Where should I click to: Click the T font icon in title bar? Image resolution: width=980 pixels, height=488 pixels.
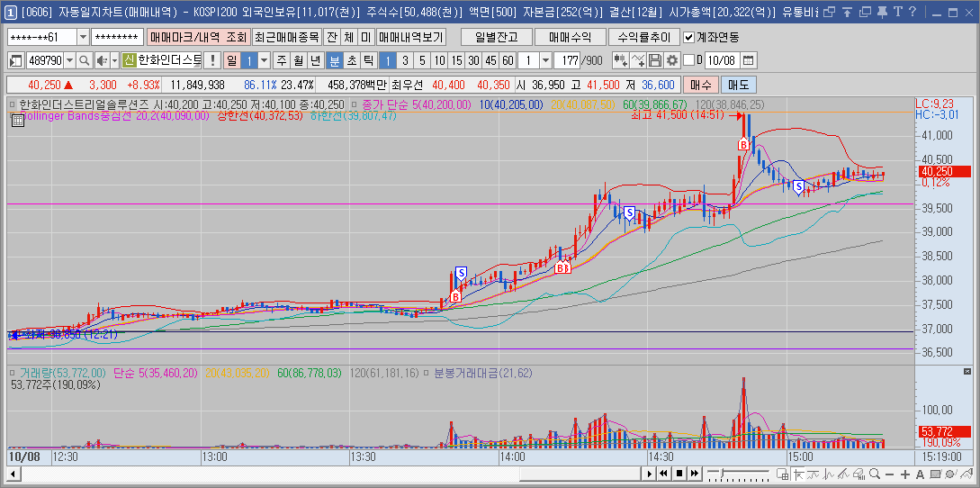(x=897, y=12)
